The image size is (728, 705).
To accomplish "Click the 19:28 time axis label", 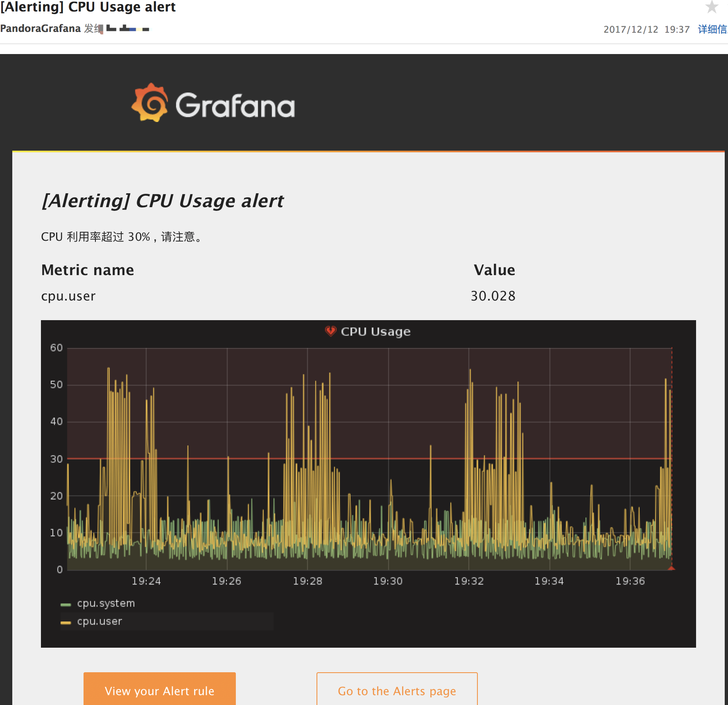I will 307,581.
